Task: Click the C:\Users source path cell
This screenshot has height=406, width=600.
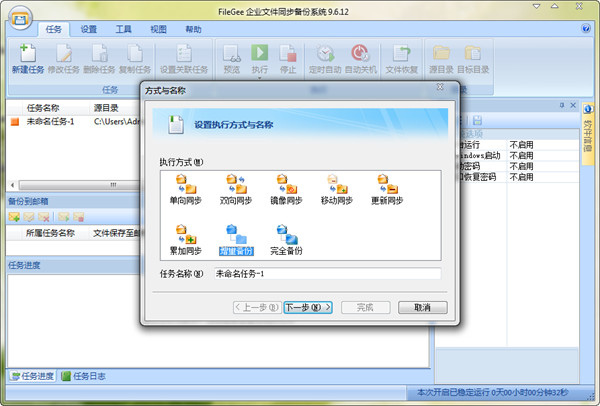Action: 116,122
